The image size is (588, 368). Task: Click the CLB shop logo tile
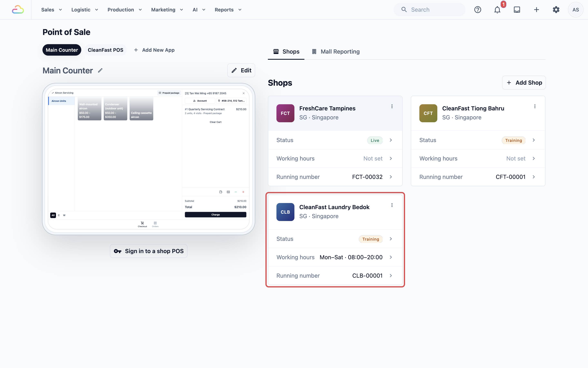click(x=285, y=212)
